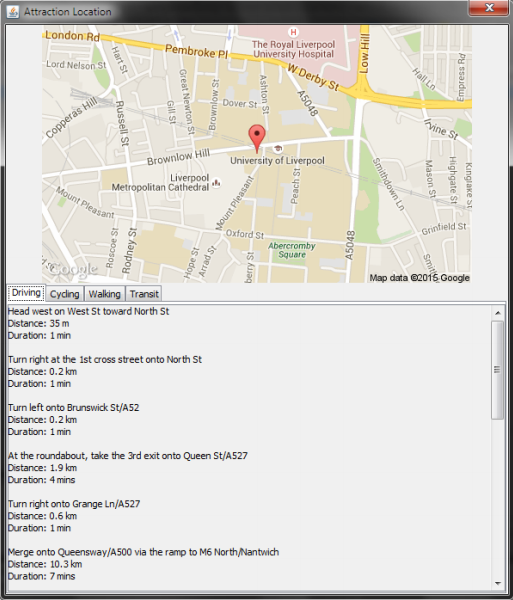
Task: Click 'Irvine St' street label
Action: (x=441, y=129)
